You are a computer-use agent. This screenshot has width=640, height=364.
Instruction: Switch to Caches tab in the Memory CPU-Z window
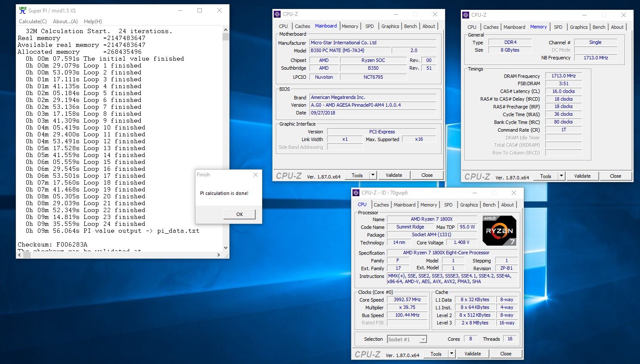491,27
